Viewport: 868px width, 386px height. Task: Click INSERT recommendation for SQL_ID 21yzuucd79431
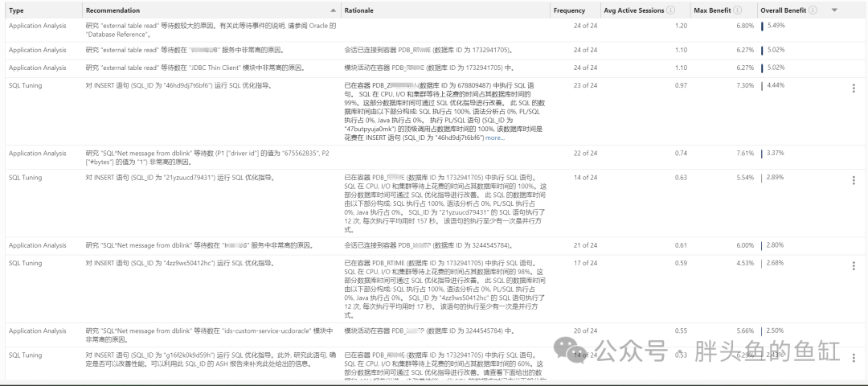coord(181,178)
